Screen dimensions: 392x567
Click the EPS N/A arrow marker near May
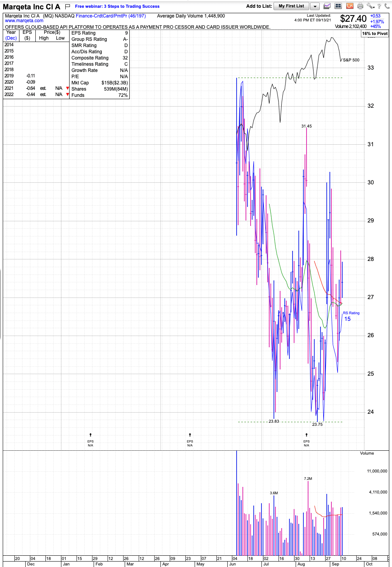tap(190, 435)
